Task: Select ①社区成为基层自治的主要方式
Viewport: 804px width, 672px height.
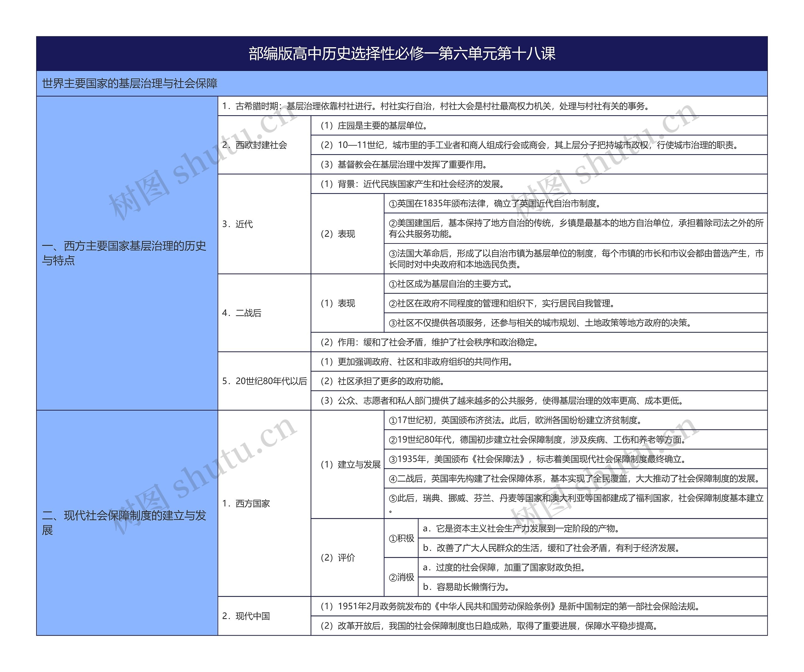Action: tap(576, 284)
